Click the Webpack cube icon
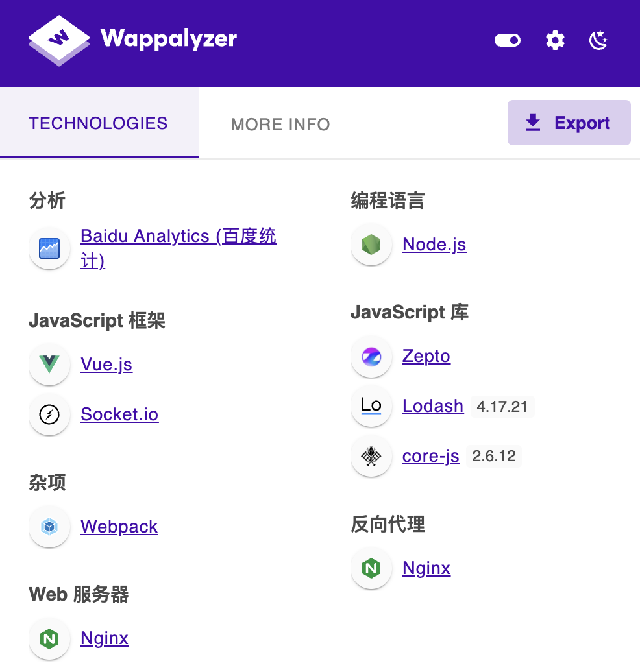The image size is (640, 672). 49,526
